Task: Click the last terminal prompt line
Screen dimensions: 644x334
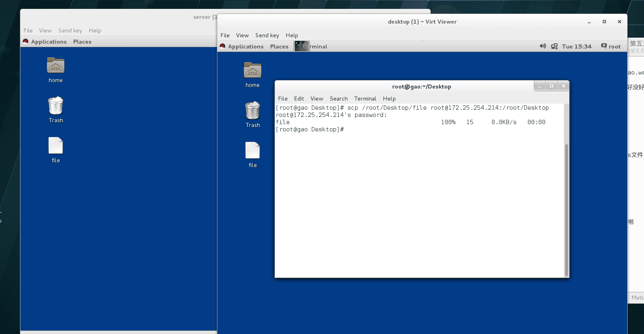Action: pyautogui.click(x=310, y=129)
